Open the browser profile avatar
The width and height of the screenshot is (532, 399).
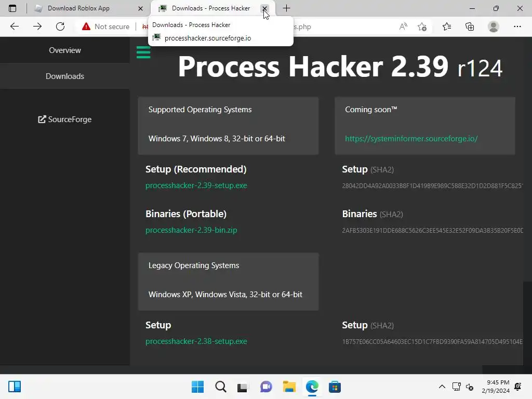pos(494,26)
